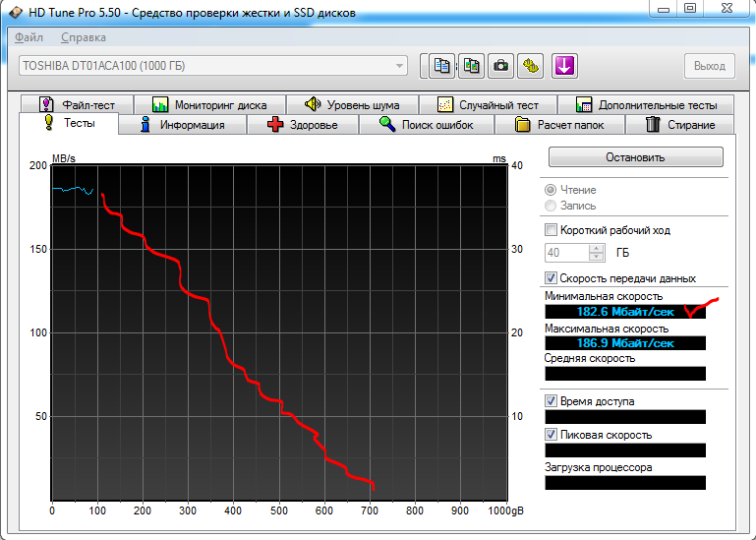Click the Средняя скорость label
Screen dimensions: 756x540
tap(590, 358)
